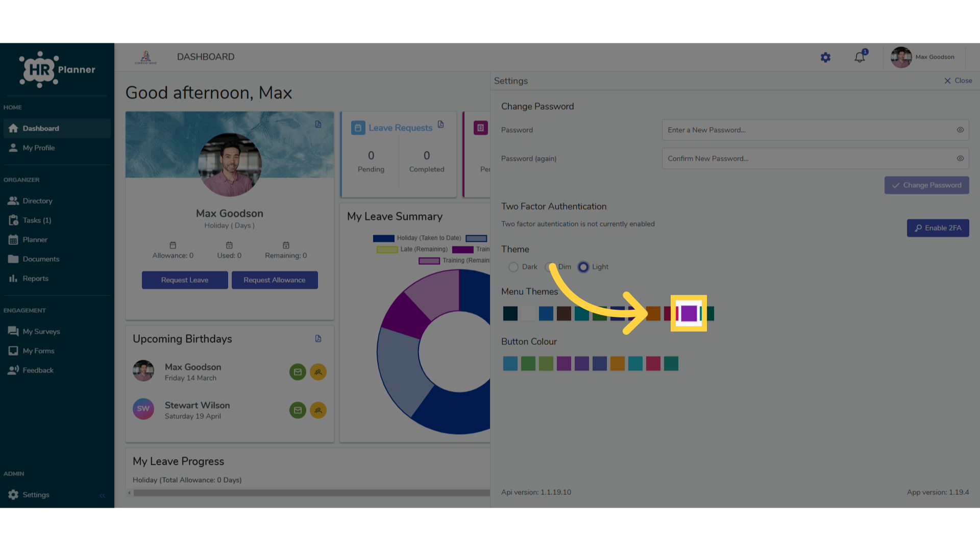The height and width of the screenshot is (551, 980).
Task: Click the Enter a New Password input field
Action: pos(815,130)
